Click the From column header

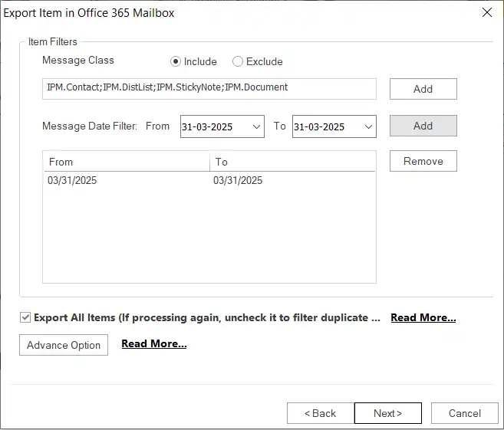(127, 162)
